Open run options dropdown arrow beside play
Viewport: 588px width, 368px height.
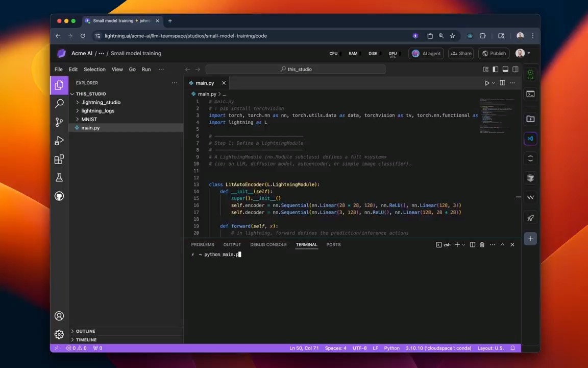[494, 83]
